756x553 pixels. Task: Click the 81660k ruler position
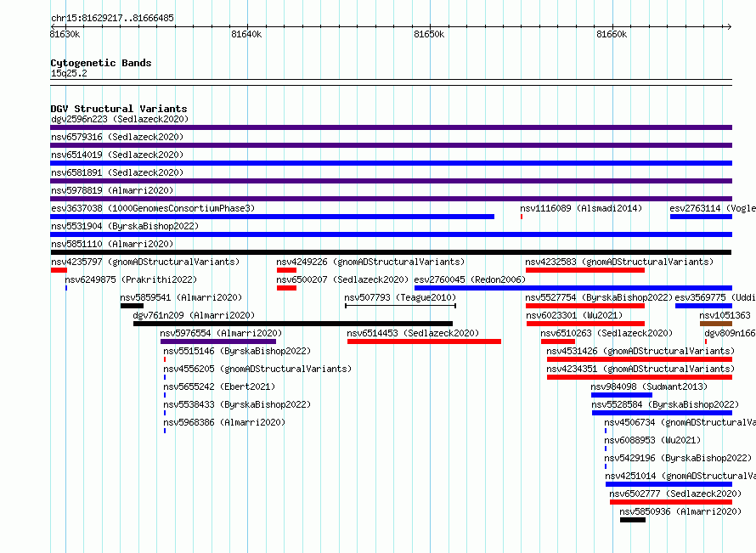coord(612,34)
